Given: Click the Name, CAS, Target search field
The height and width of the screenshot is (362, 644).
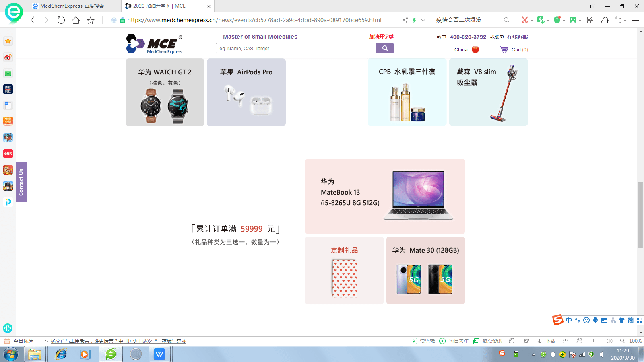Looking at the screenshot, I should pos(296,48).
